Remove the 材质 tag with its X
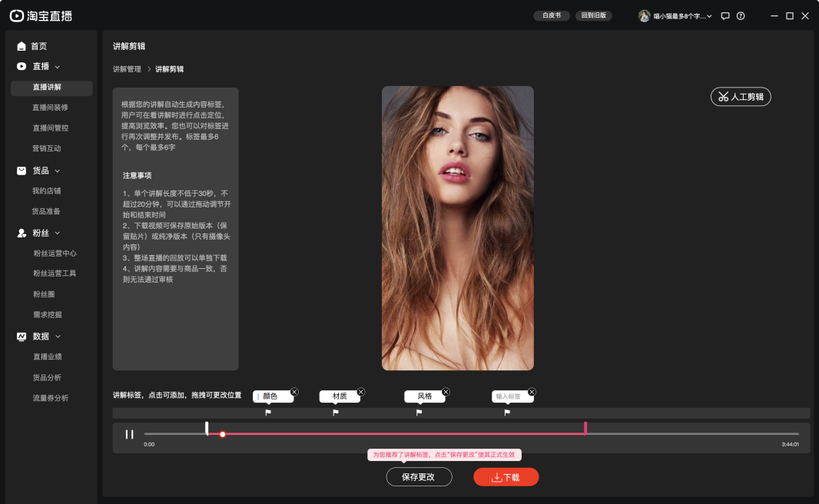The height and width of the screenshot is (504, 819). coord(361,392)
